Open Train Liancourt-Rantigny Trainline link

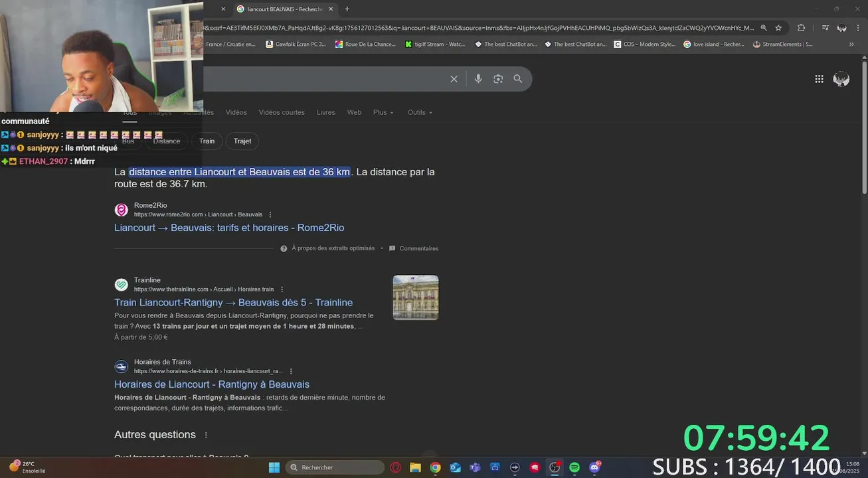coord(233,303)
